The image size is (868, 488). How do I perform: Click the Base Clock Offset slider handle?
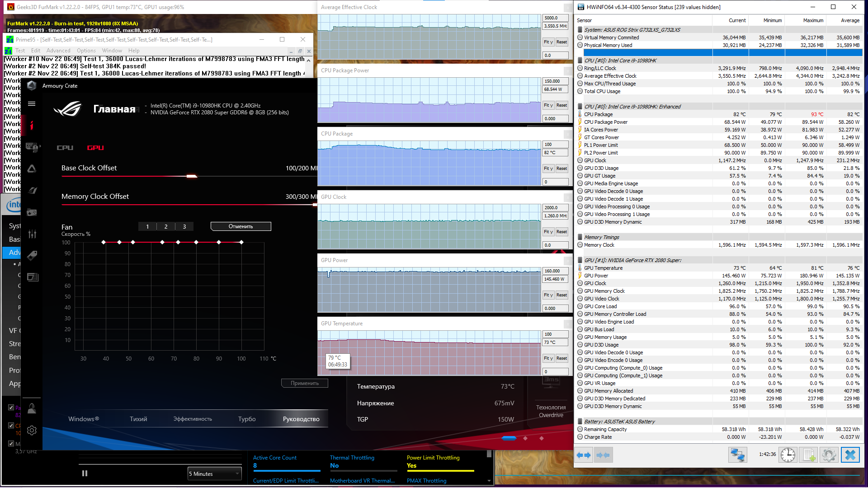(192, 176)
